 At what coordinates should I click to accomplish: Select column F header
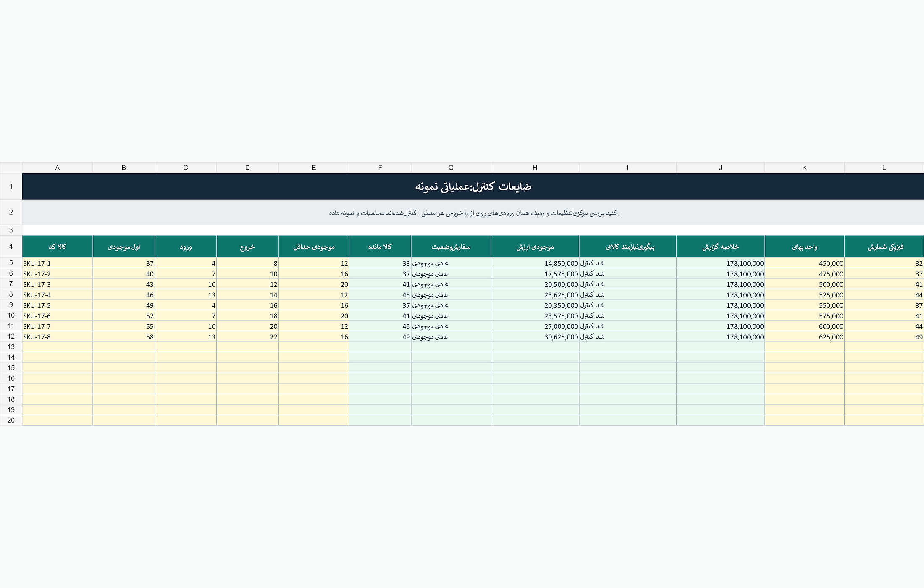coord(380,168)
